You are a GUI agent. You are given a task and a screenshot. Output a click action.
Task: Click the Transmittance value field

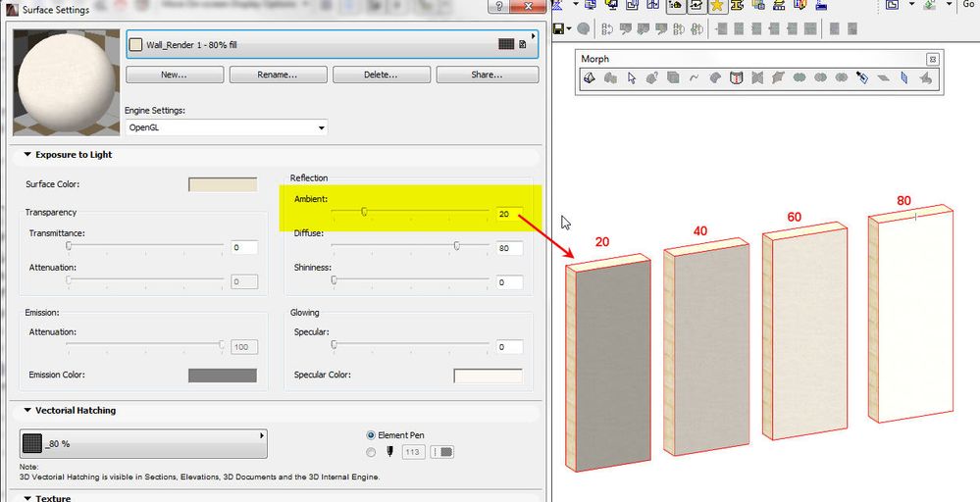pyautogui.click(x=244, y=247)
